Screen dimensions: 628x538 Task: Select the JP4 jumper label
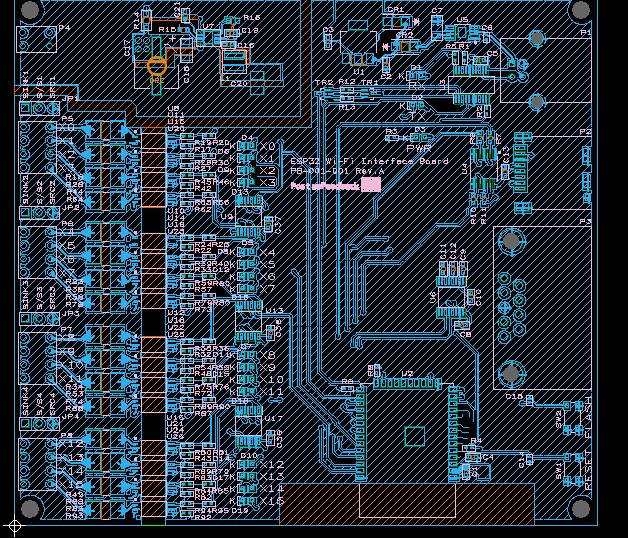71,416
